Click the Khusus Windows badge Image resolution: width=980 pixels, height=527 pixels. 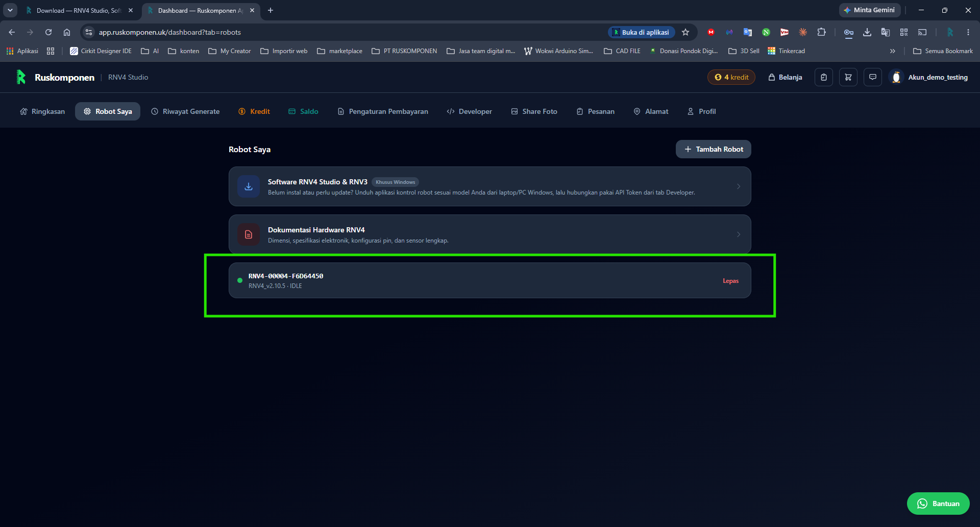click(396, 182)
